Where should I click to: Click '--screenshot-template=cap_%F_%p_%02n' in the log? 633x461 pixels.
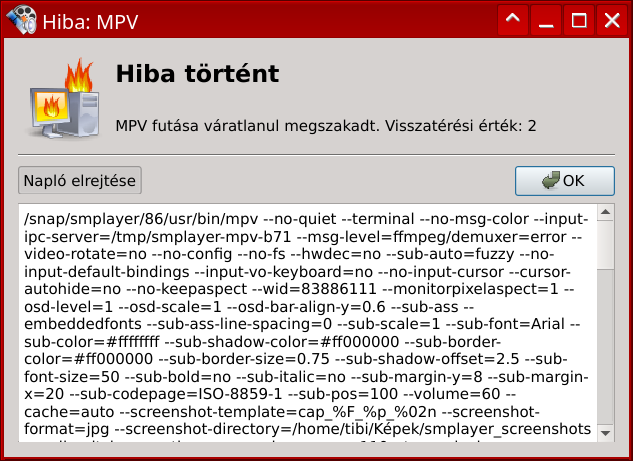tap(278, 412)
